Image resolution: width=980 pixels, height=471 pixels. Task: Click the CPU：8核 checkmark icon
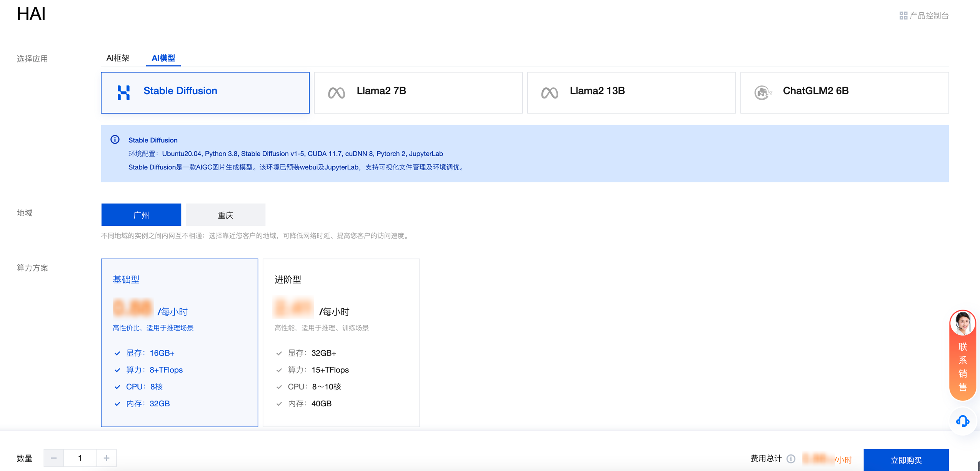[117, 387]
